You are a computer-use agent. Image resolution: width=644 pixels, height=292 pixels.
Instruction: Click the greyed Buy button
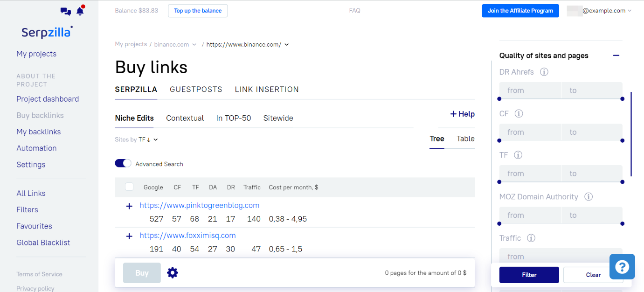(142, 273)
